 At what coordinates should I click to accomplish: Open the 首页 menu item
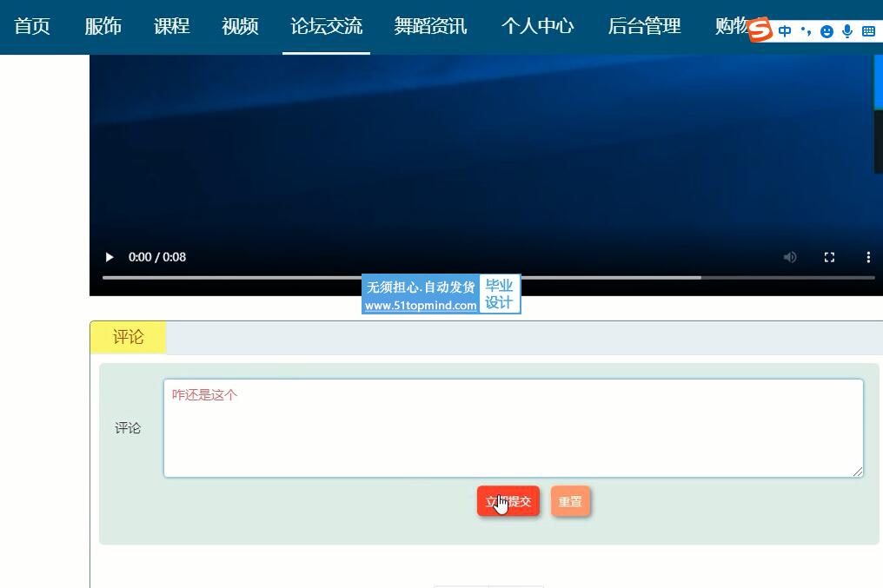coord(32,26)
